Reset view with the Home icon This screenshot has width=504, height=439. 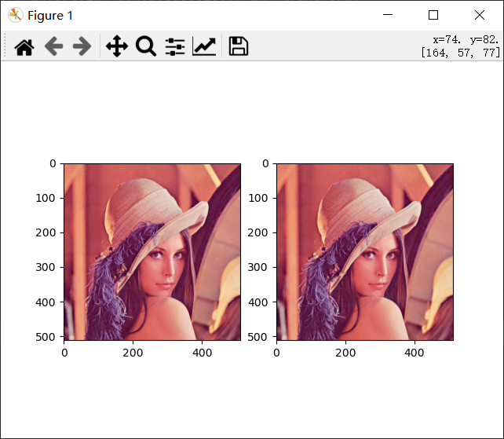click(x=24, y=46)
